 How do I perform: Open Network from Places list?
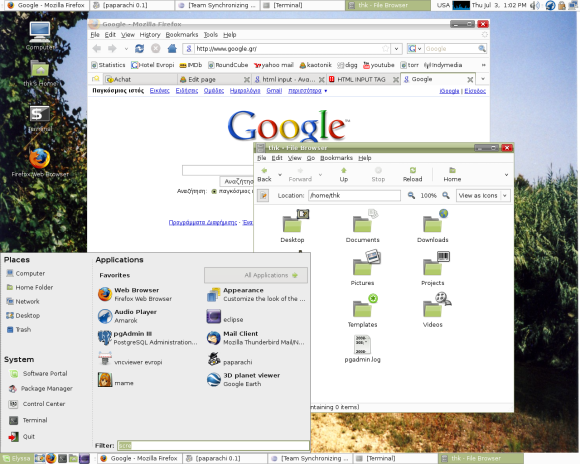23,301
